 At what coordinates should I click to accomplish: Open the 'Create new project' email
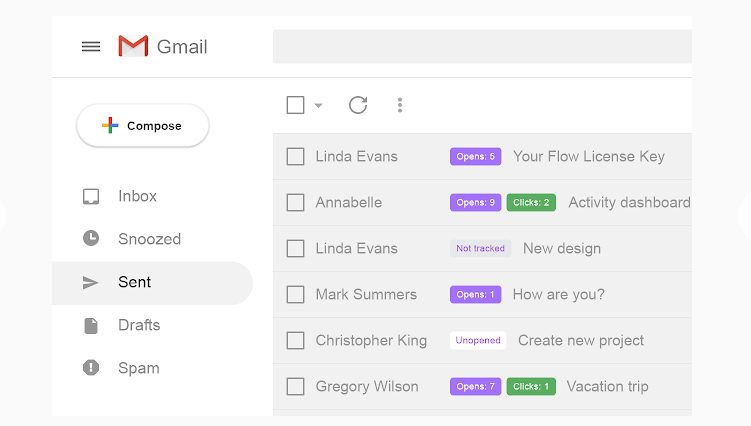tap(581, 341)
